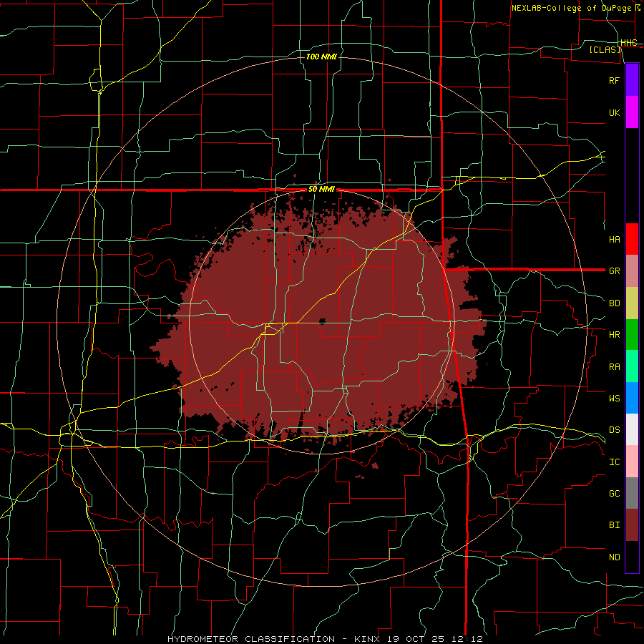Click the "50 NMI" range ring label

pyautogui.click(x=321, y=189)
